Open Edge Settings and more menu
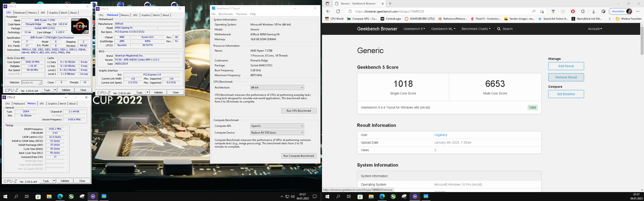The height and width of the screenshot is (201, 644). coord(638,11)
